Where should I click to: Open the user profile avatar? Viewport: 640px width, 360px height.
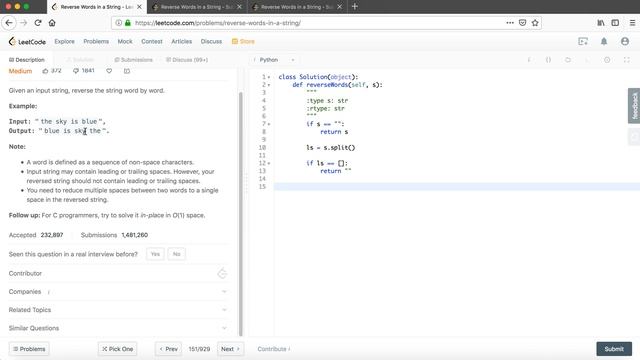point(625,41)
